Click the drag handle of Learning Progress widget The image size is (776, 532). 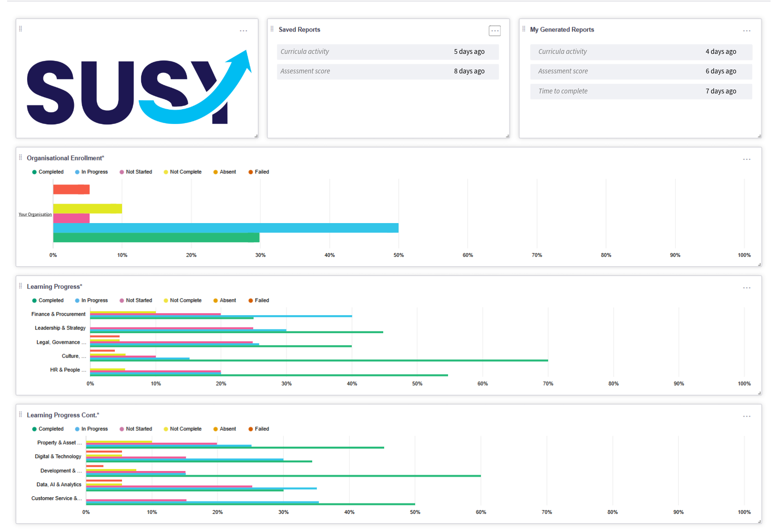[20, 285]
